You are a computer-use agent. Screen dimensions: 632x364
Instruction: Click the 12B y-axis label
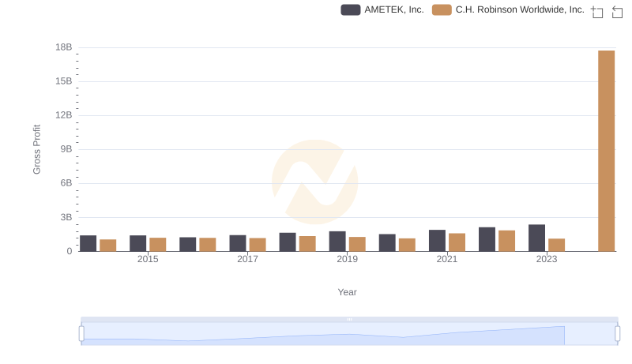(x=64, y=115)
